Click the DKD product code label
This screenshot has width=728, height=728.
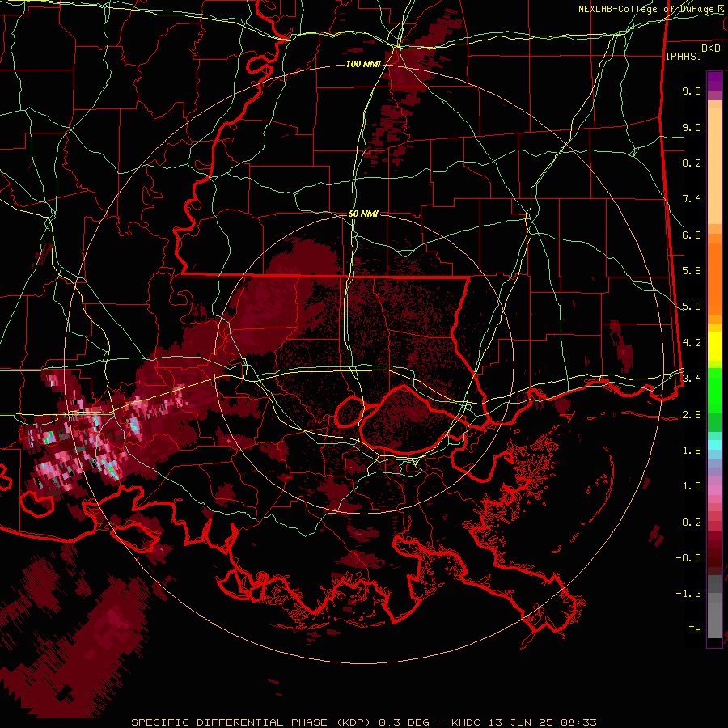tap(711, 49)
